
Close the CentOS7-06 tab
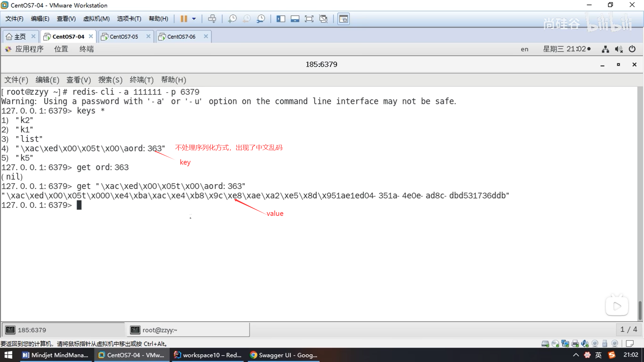click(x=206, y=36)
